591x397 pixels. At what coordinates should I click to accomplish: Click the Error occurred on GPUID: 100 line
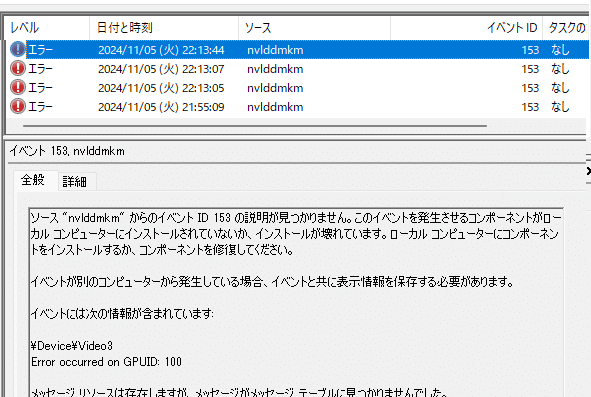pyautogui.click(x=106, y=362)
